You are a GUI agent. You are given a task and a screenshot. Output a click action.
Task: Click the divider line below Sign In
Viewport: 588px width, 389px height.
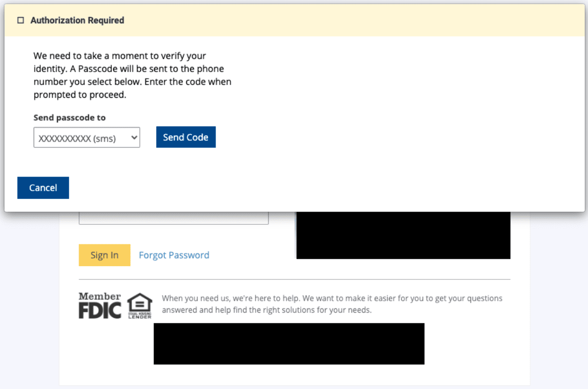(x=294, y=279)
